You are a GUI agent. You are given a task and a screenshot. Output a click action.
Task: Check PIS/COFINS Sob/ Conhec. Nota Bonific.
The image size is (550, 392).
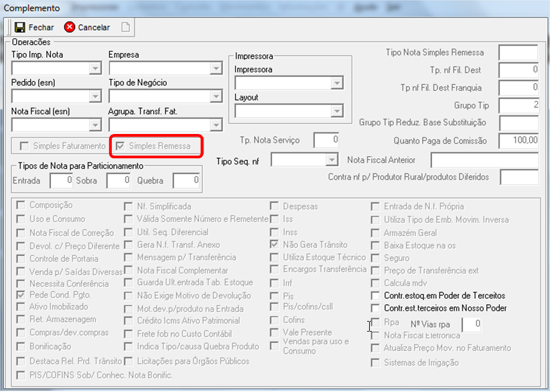(21, 375)
